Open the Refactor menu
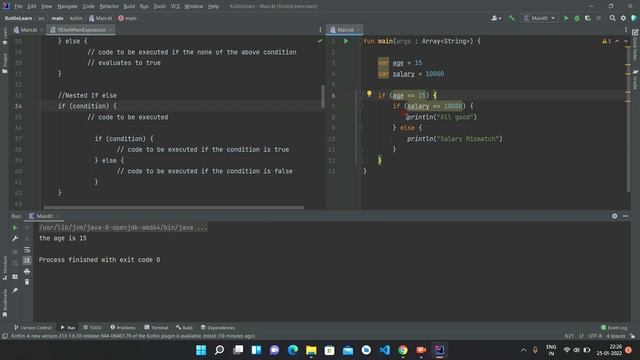This screenshot has width=640, height=360. pyautogui.click(x=109, y=6)
